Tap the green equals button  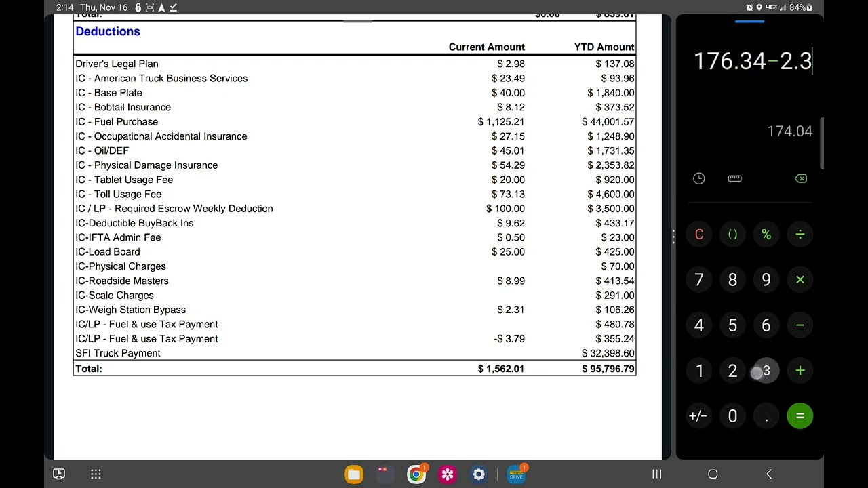tap(800, 416)
